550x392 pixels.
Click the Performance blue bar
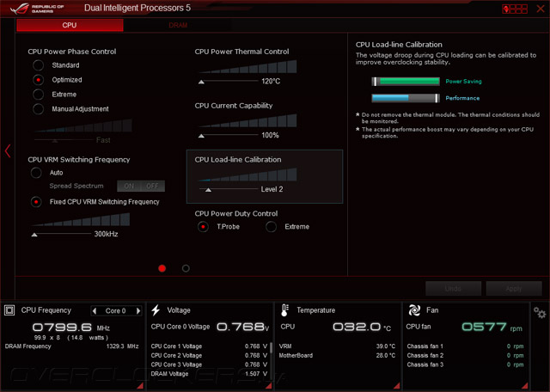click(x=406, y=98)
